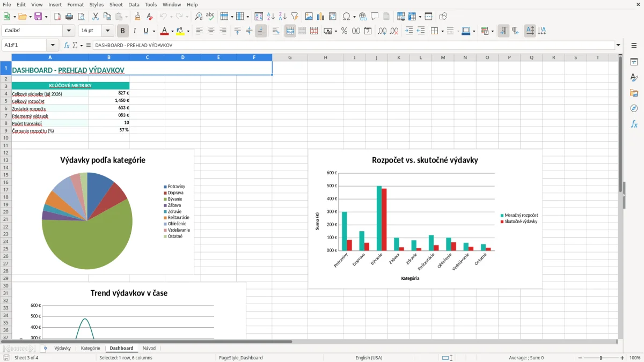Open the Font Name dropdown arrow
644x362 pixels.
69,31
